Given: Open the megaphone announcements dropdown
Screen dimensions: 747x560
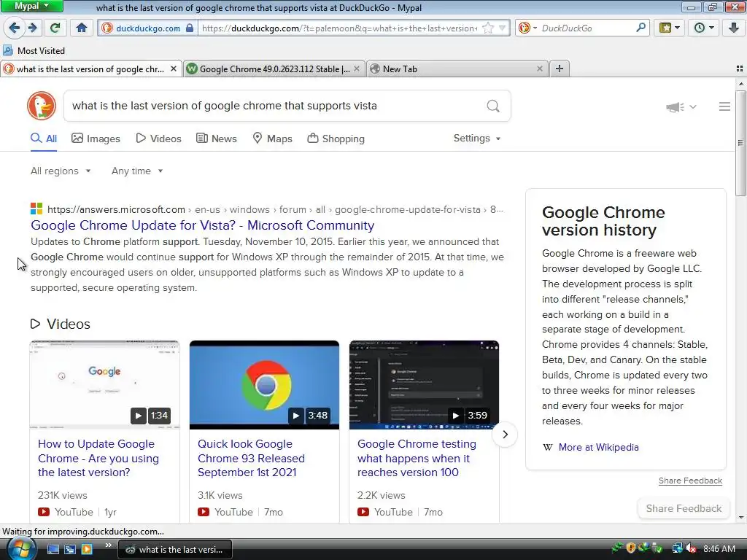Looking at the screenshot, I should tap(681, 107).
